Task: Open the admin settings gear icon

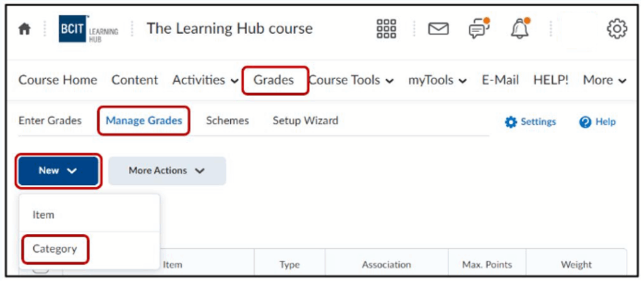Action: tap(617, 29)
